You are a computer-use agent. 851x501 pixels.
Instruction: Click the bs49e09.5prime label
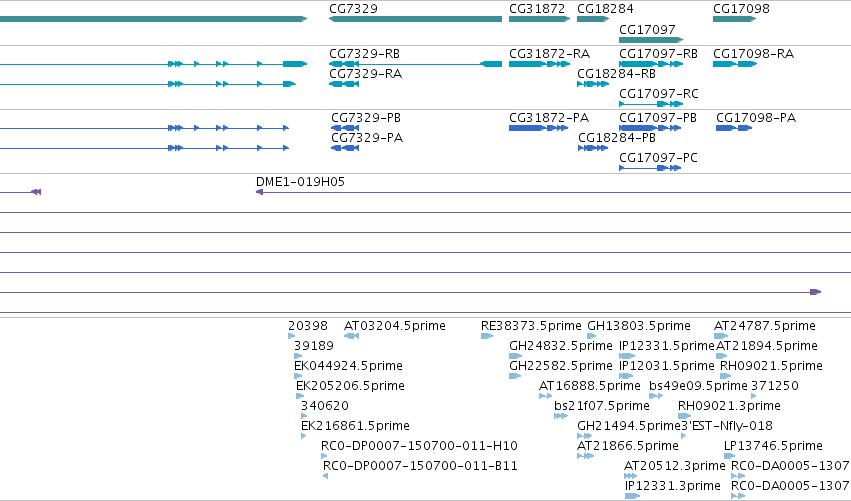pos(698,386)
